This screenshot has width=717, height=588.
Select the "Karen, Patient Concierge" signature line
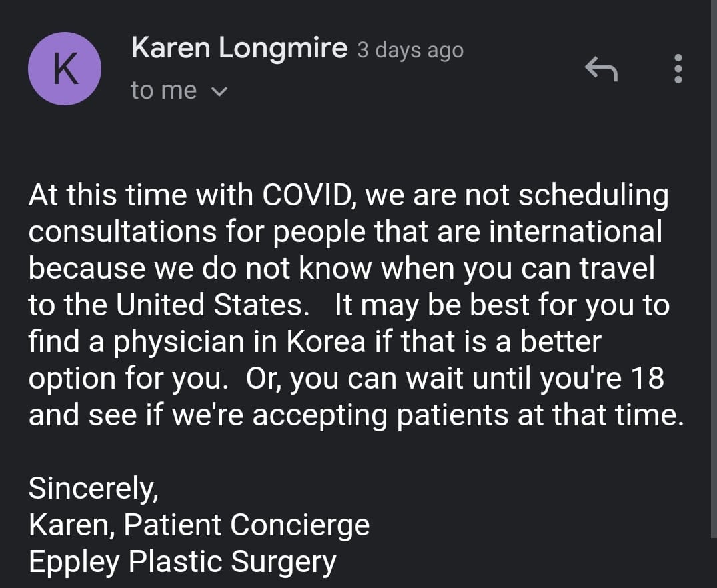199,525
